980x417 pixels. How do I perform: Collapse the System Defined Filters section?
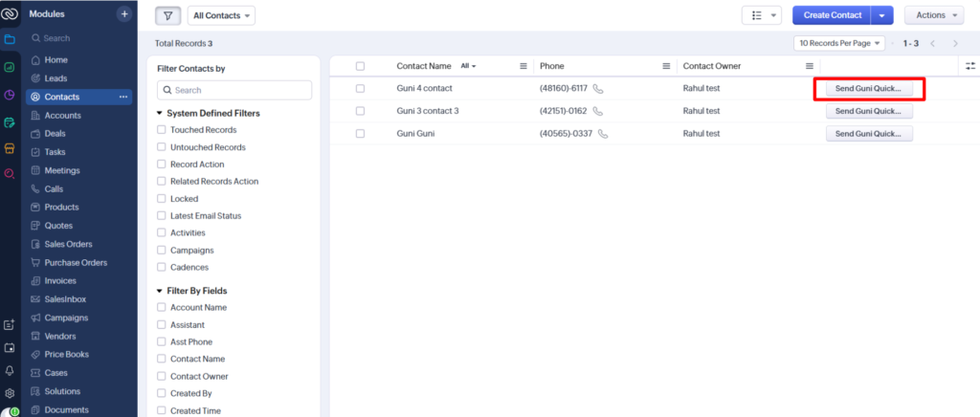click(160, 114)
